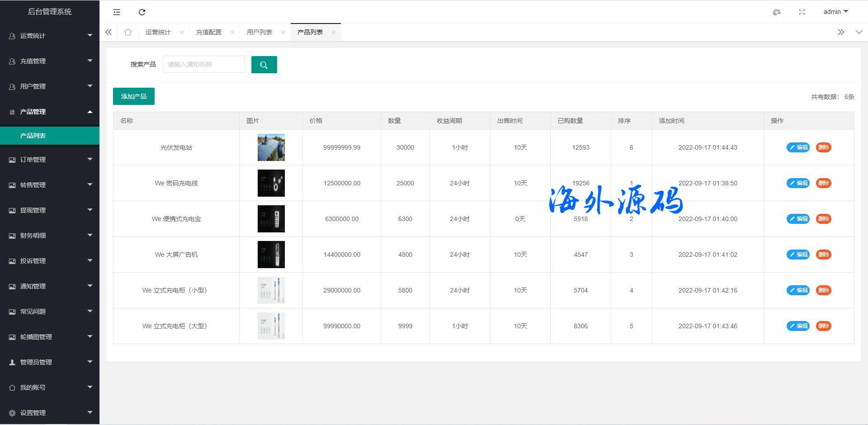
Task: Click the refresh icon in the top bar
Action: [x=142, y=12]
